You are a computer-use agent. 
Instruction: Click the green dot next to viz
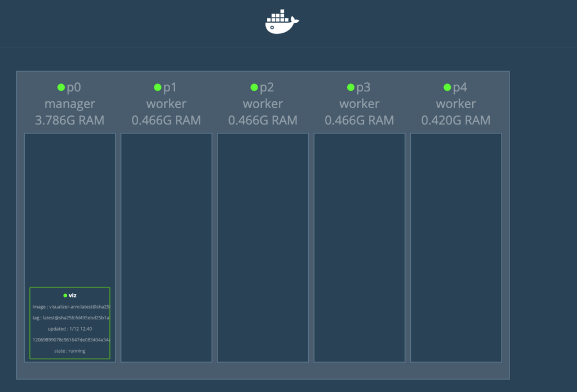(x=65, y=295)
